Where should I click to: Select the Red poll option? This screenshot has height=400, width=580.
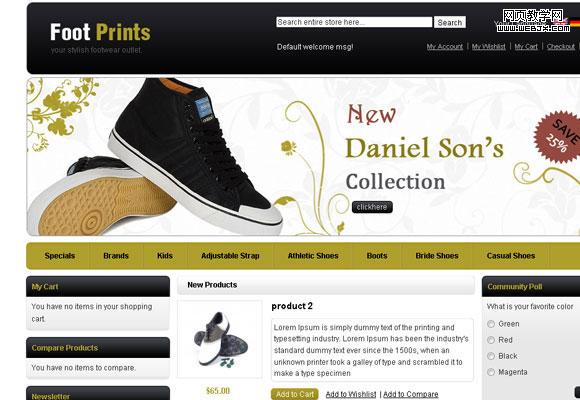pos(491,340)
